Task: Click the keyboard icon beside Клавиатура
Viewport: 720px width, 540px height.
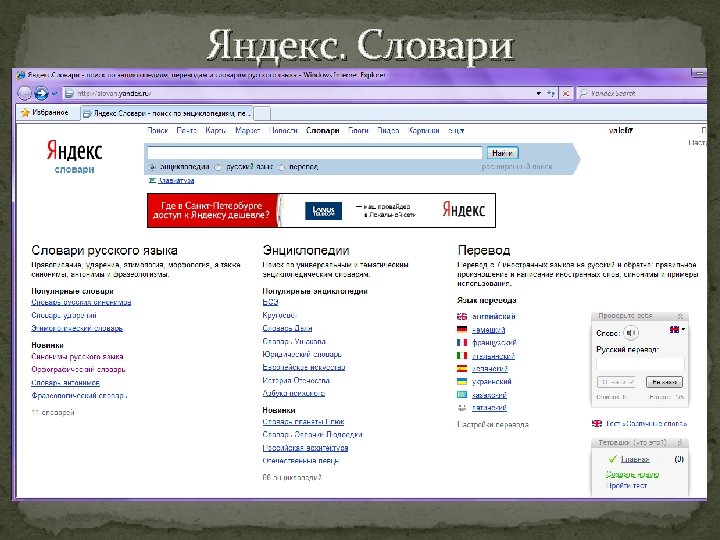Action: point(152,180)
